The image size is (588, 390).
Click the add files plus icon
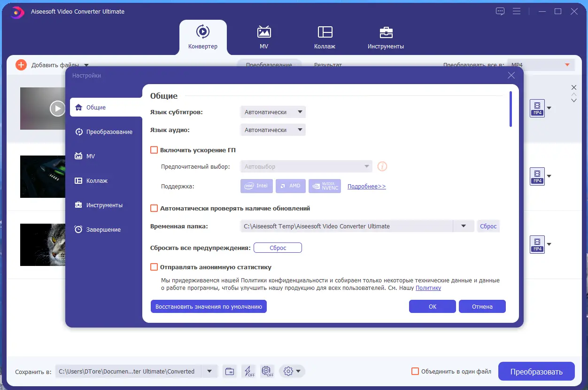click(x=21, y=65)
